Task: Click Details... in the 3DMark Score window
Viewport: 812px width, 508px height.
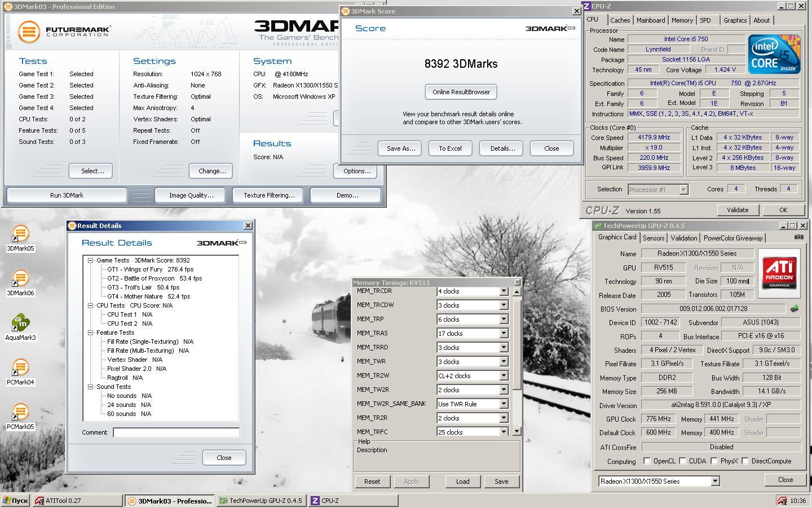Action: 502,148
